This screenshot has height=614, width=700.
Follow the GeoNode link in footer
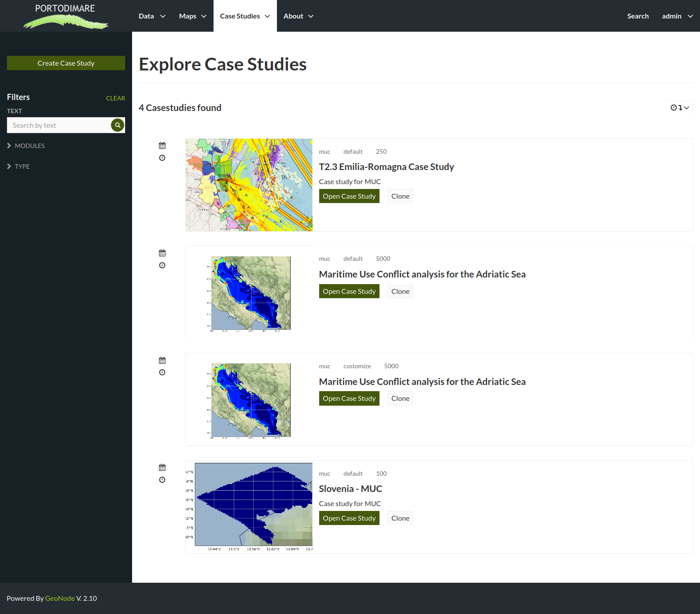point(60,598)
